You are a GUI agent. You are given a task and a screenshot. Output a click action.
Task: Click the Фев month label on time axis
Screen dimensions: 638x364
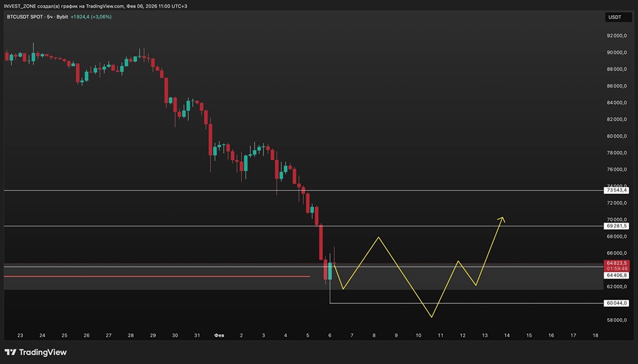pyautogui.click(x=219, y=335)
